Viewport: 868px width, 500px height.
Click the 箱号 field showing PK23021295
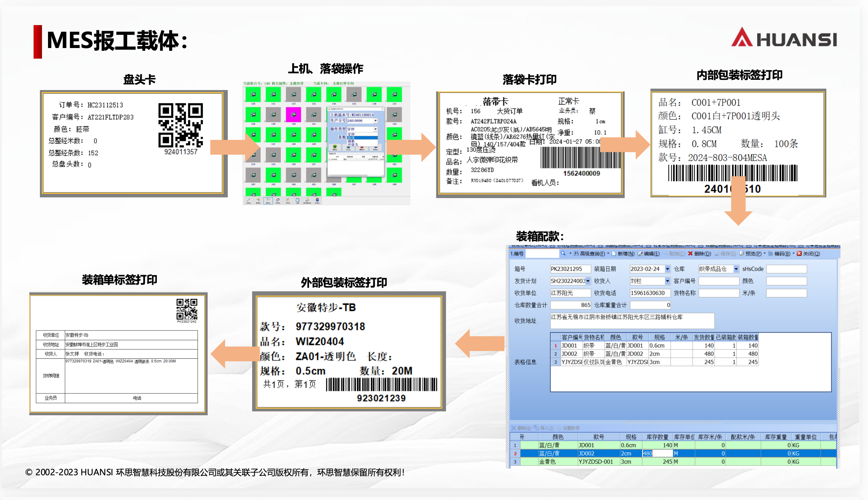pos(571,269)
